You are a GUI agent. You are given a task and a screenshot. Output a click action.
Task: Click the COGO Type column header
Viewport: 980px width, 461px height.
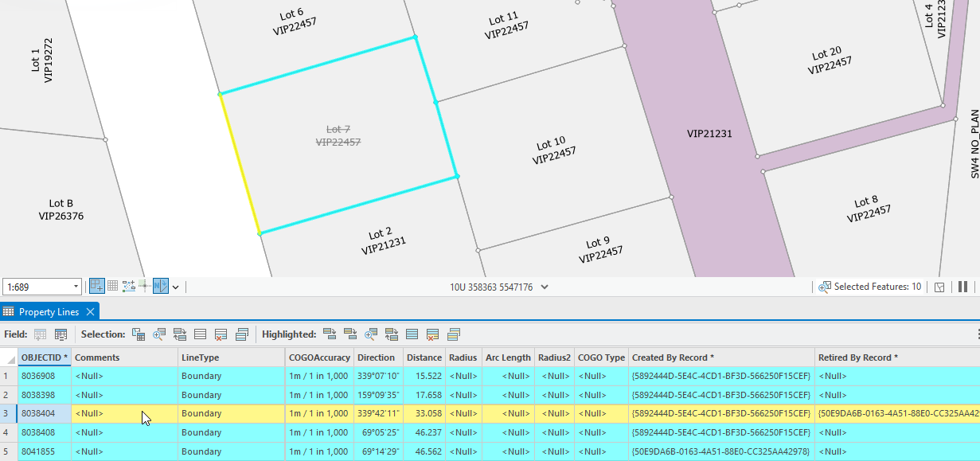pos(601,357)
